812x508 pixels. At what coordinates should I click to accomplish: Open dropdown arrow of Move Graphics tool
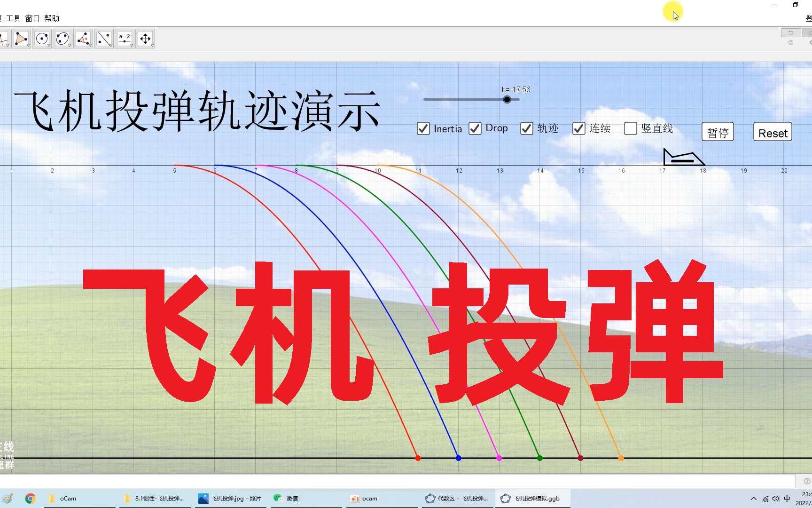pyautogui.click(x=152, y=46)
